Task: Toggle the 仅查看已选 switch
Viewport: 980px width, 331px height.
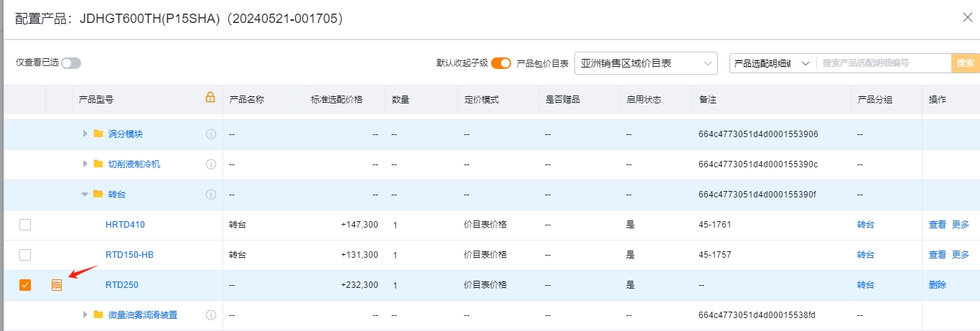Action: click(x=71, y=63)
